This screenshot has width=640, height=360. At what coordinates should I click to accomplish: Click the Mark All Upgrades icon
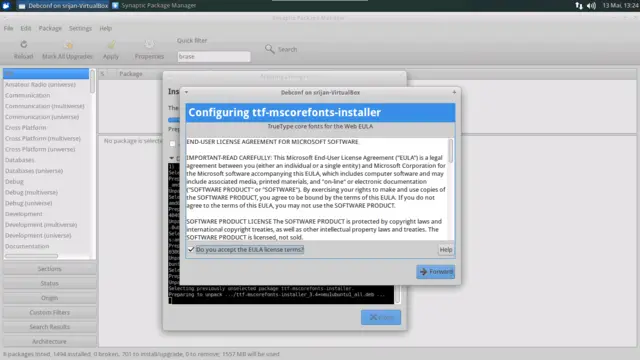point(69,44)
